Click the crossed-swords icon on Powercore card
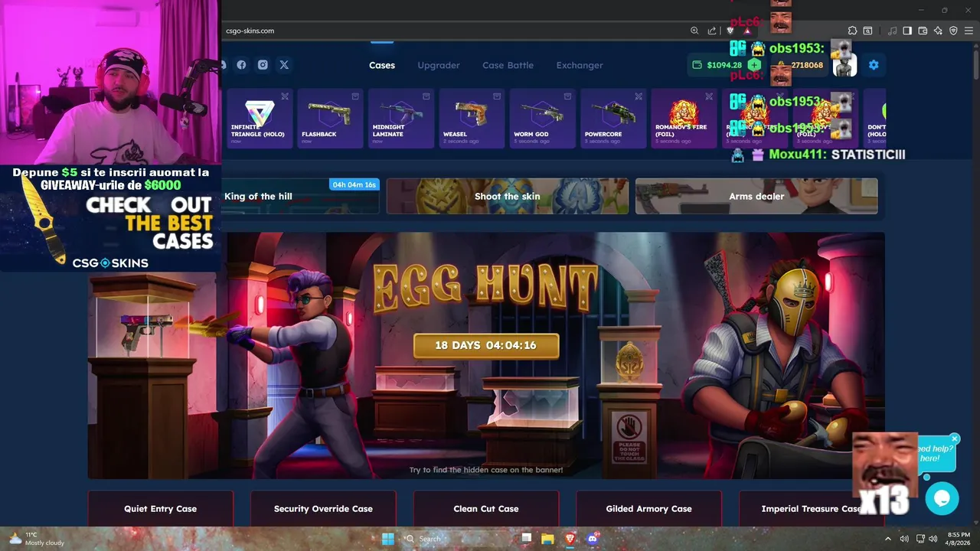The height and width of the screenshot is (551, 980). pyautogui.click(x=639, y=96)
